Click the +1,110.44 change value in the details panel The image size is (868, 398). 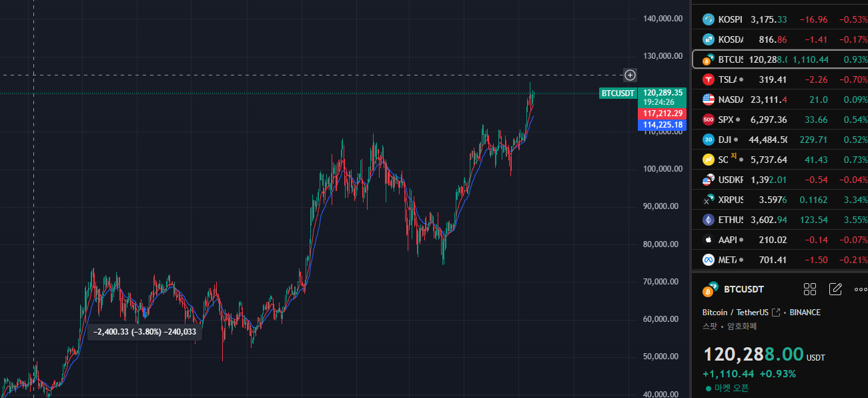[728, 373]
